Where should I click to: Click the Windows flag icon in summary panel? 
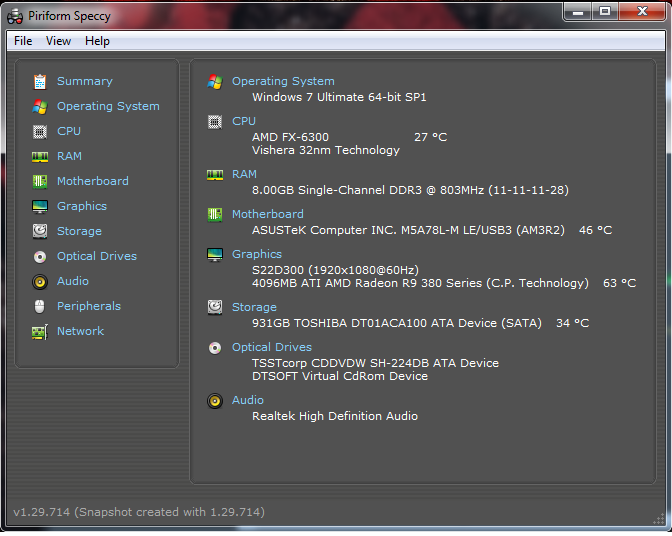click(215, 81)
